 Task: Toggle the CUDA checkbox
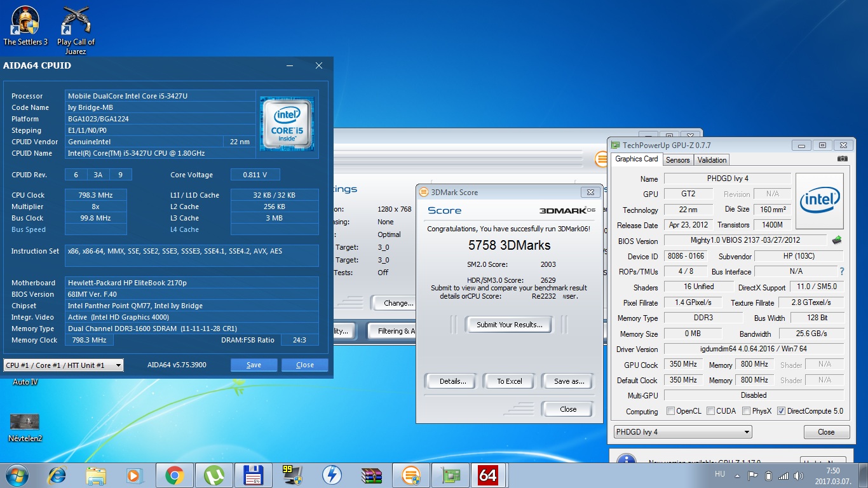pos(710,411)
